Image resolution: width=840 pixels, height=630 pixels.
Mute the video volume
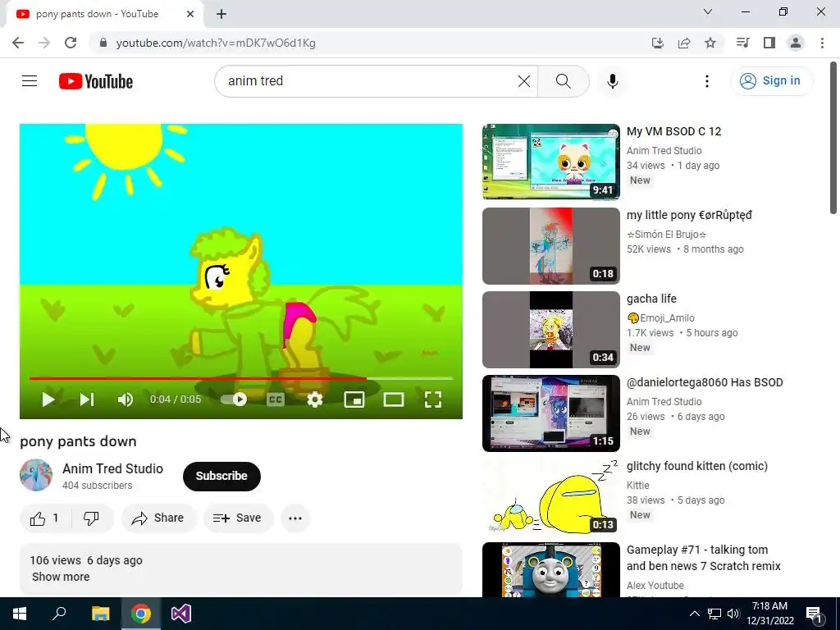coord(126,399)
